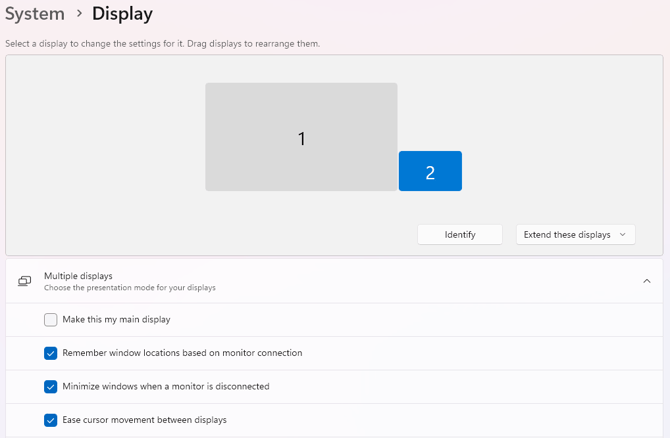670x438 pixels.
Task: Click the Make this my main display label
Action: 116,320
